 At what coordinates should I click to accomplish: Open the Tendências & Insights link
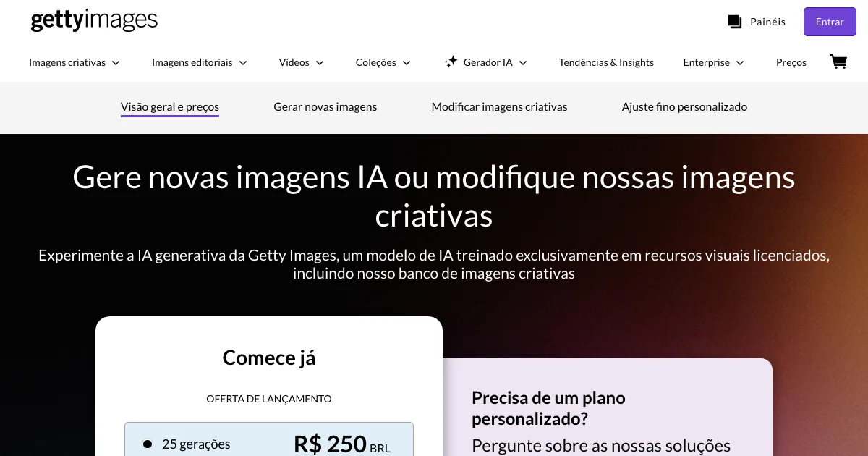[606, 63]
